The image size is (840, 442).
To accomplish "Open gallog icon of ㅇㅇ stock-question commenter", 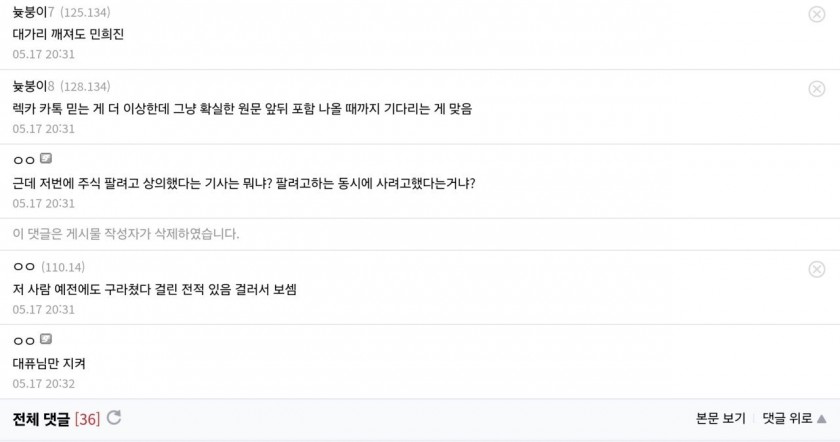I will pyautogui.click(x=46, y=158).
